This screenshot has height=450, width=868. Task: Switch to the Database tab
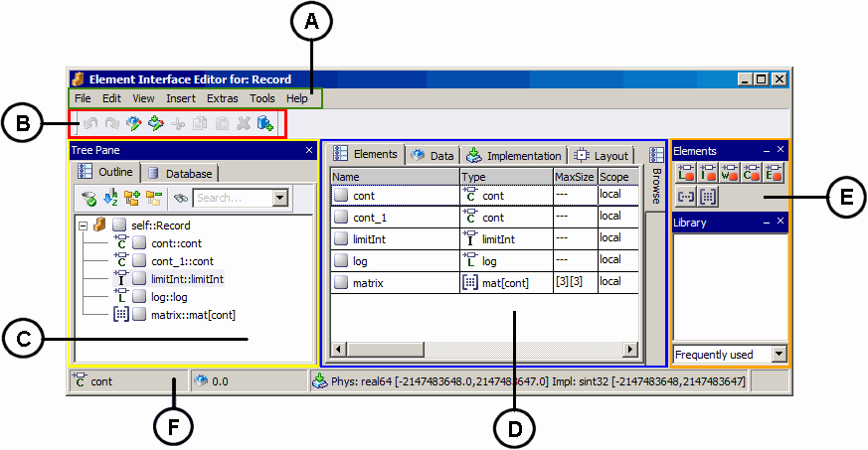[181, 174]
